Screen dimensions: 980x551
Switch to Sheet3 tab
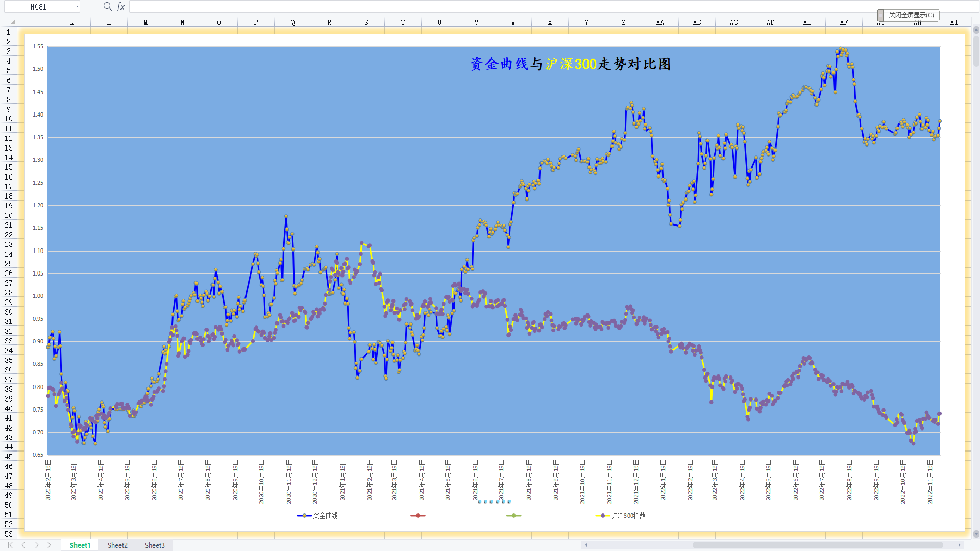(x=155, y=545)
